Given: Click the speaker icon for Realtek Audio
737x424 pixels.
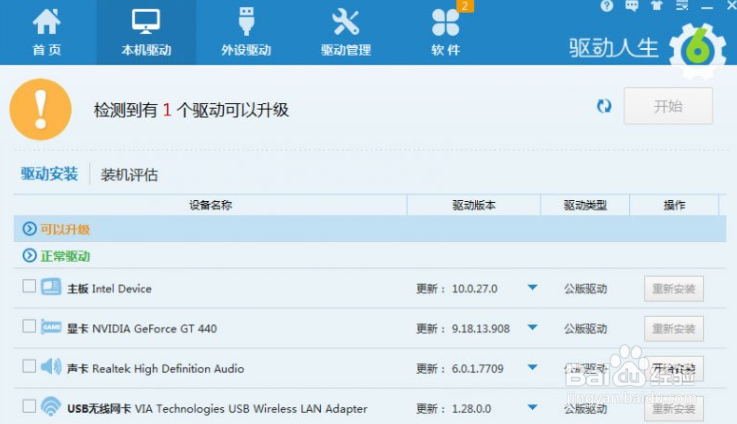Looking at the screenshot, I should 51,367.
